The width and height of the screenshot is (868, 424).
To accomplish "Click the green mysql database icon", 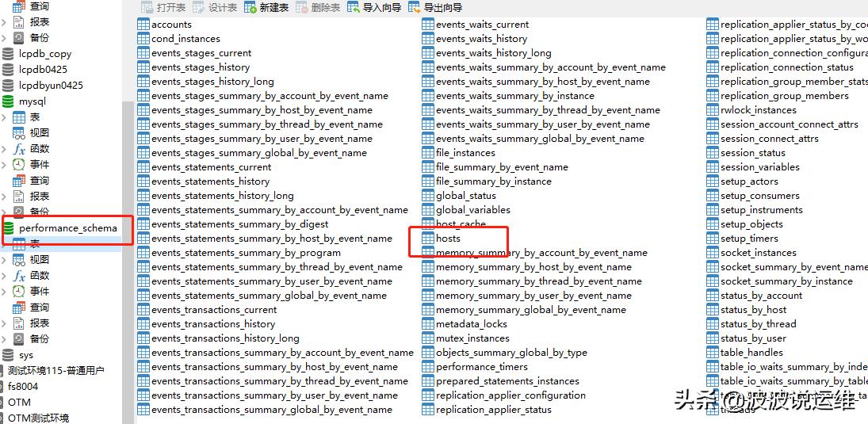I will (8, 101).
